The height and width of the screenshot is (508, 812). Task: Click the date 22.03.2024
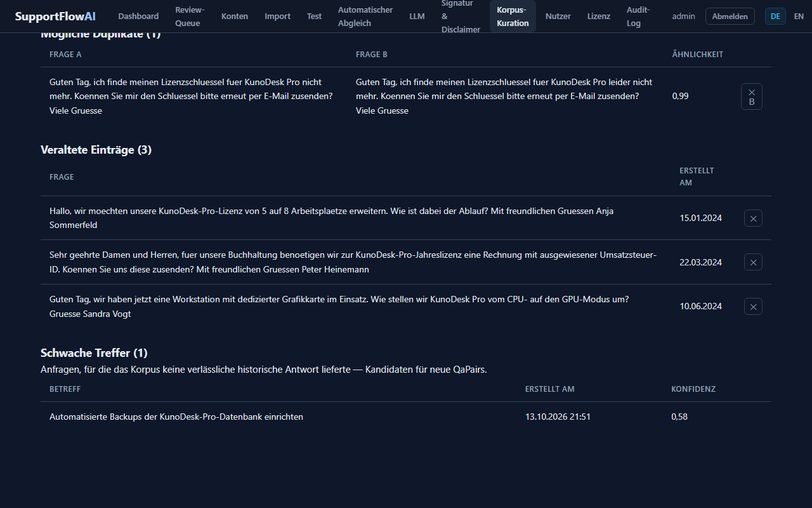point(701,262)
